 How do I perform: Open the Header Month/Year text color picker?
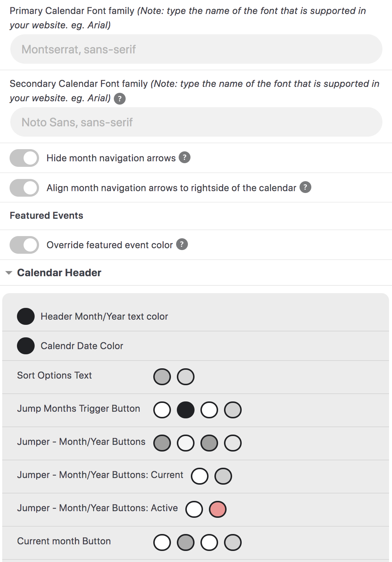point(25,316)
